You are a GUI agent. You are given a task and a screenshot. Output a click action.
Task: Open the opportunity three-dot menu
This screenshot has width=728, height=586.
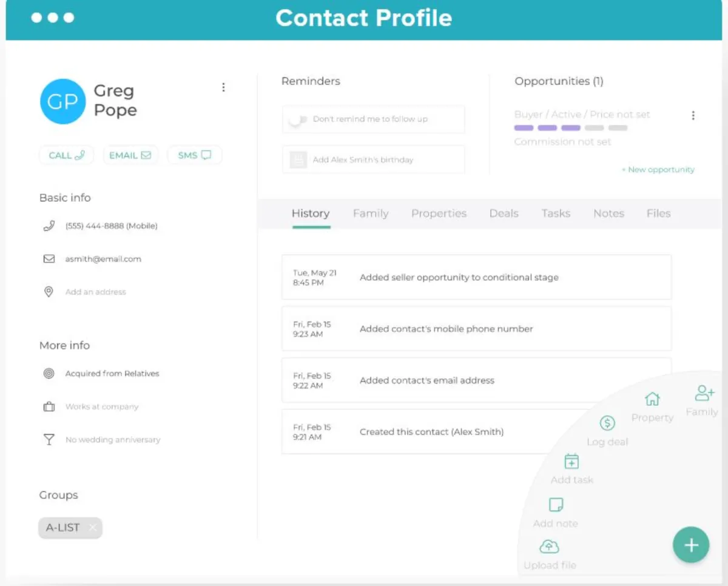pyautogui.click(x=693, y=115)
